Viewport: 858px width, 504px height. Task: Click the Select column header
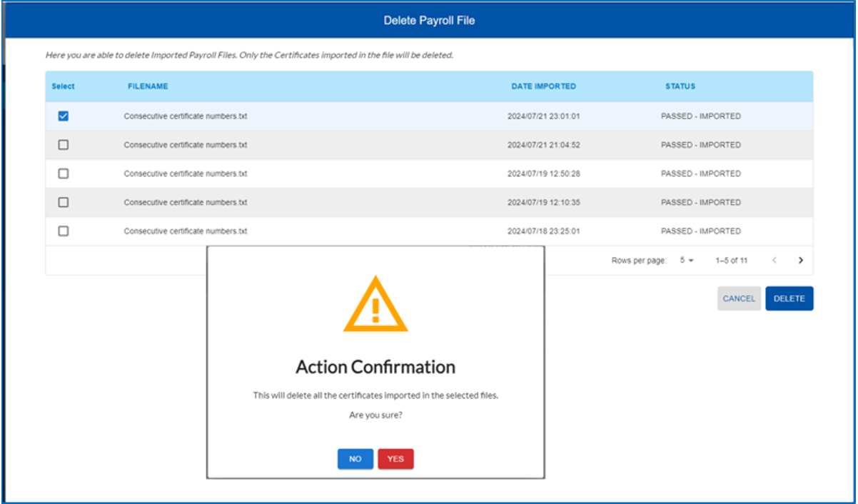point(63,86)
